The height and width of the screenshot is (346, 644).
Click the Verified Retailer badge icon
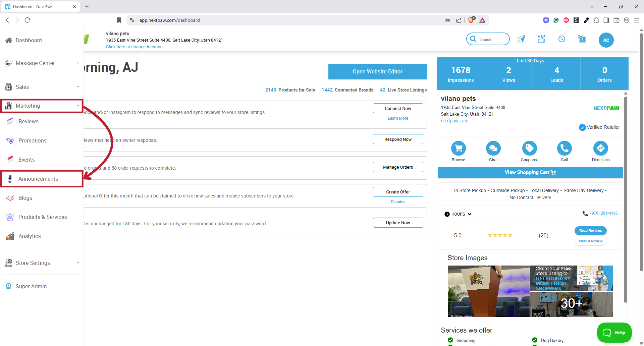tap(582, 127)
